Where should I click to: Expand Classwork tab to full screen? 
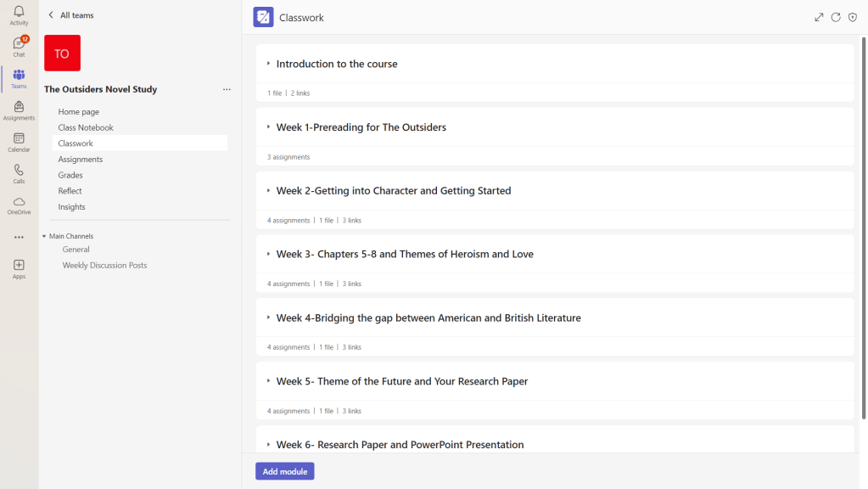pos(819,17)
